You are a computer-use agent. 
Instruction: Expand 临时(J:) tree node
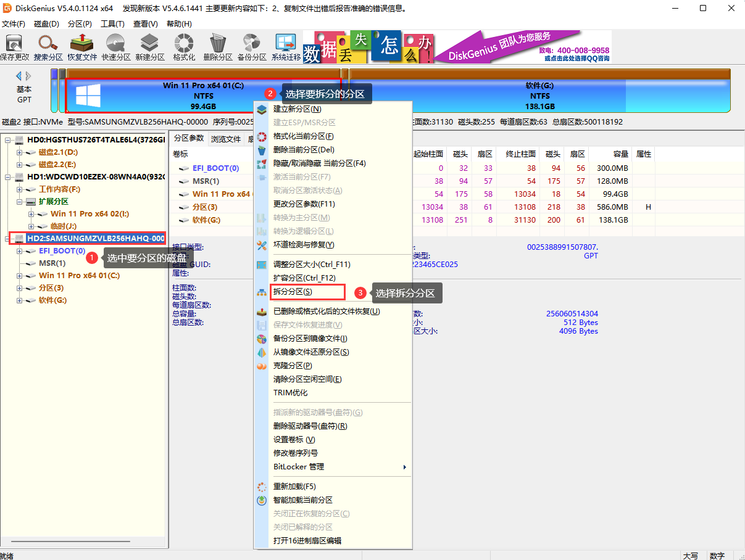pyautogui.click(x=31, y=226)
